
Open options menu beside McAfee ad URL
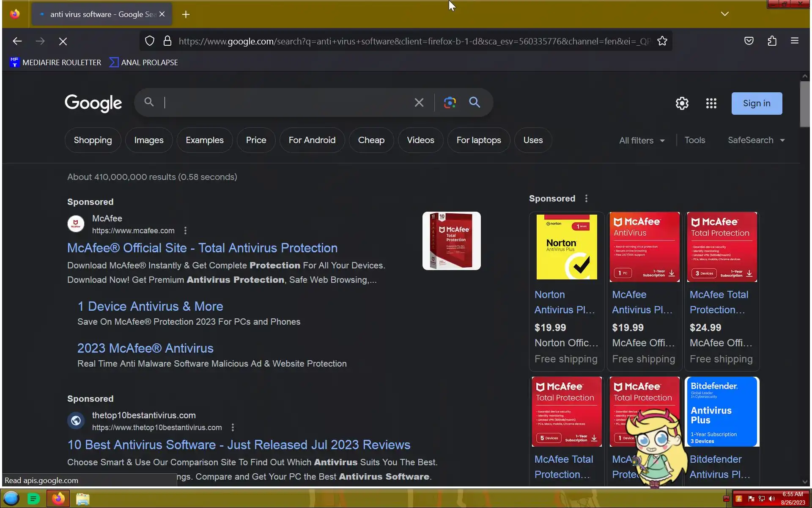185,231
